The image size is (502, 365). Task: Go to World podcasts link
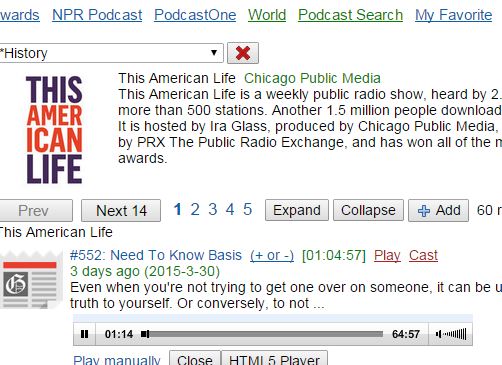click(x=267, y=15)
